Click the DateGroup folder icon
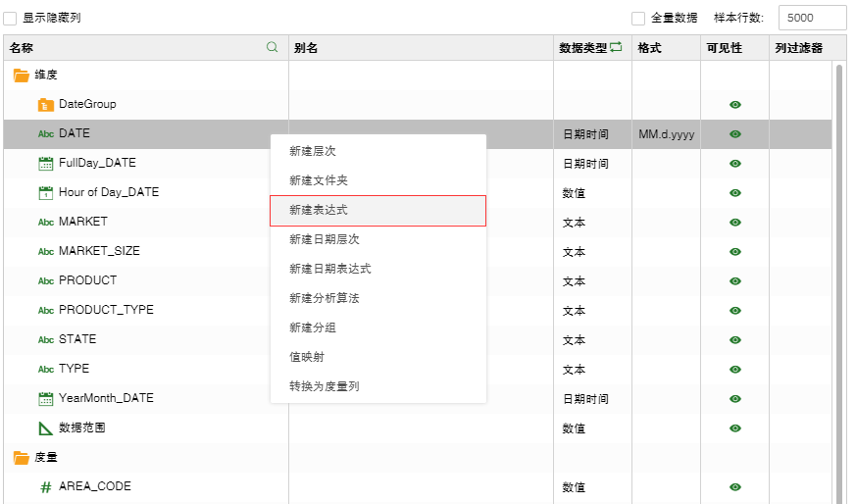This screenshot has height=504, width=856. coord(45,104)
